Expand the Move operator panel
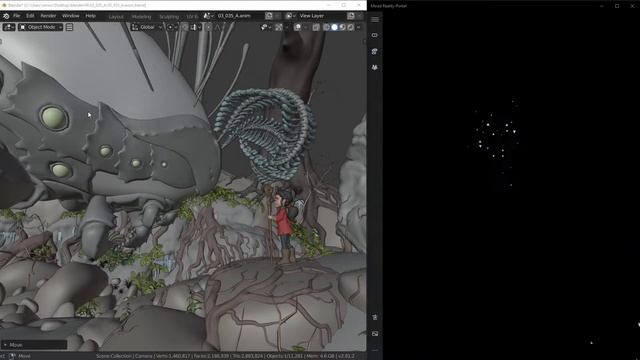 [34, 345]
